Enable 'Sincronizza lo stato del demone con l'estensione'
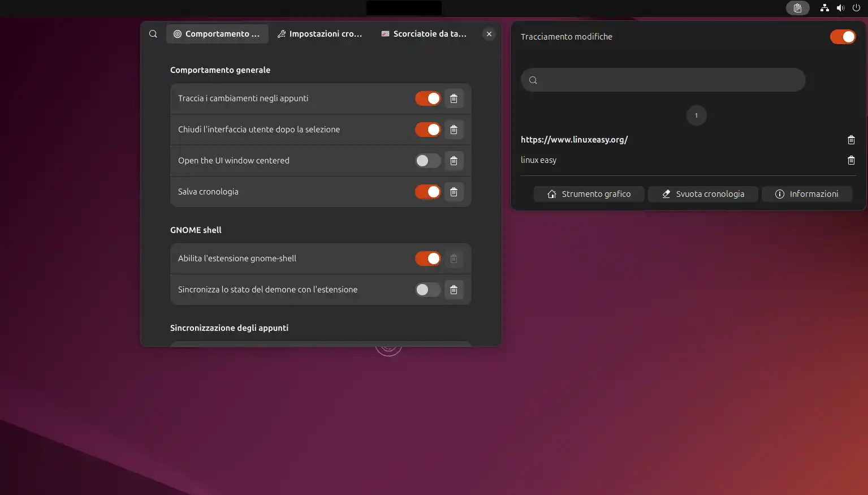 click(x=427, y=289)
